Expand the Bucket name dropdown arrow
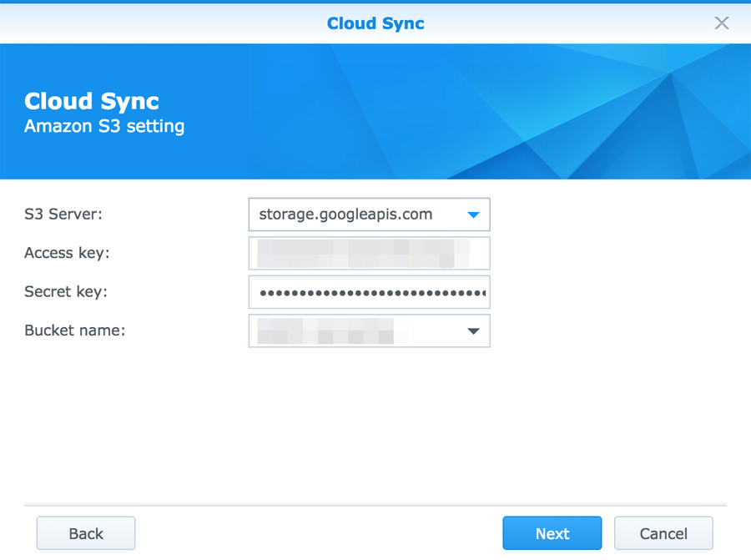Image resolution: width=751 pixels, height=560 pixels. click(473, 331)
